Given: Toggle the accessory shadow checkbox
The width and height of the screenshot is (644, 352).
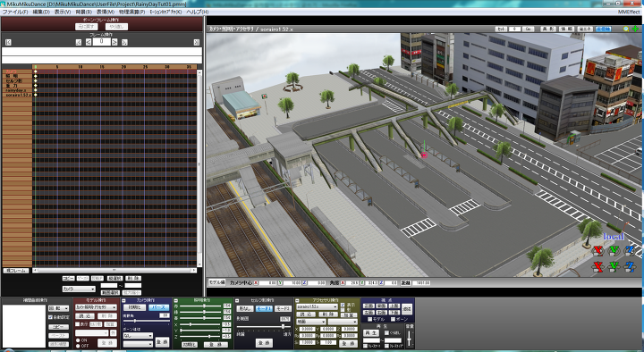Looking at the screenshot, I should (x=343, y=309).
